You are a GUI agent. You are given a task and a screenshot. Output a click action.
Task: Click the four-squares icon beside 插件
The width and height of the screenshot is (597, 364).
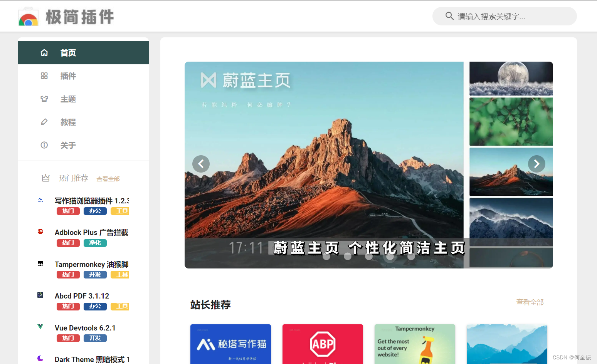[44, 76]
